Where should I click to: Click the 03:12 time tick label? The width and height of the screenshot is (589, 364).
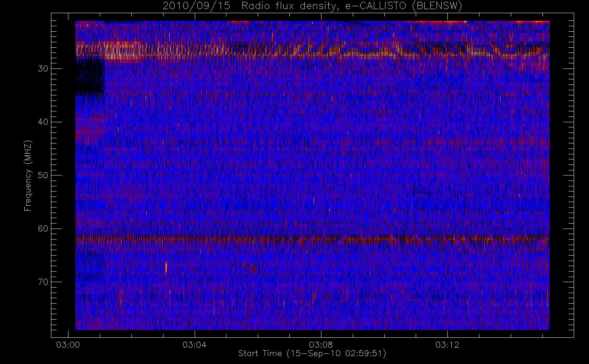447,345
